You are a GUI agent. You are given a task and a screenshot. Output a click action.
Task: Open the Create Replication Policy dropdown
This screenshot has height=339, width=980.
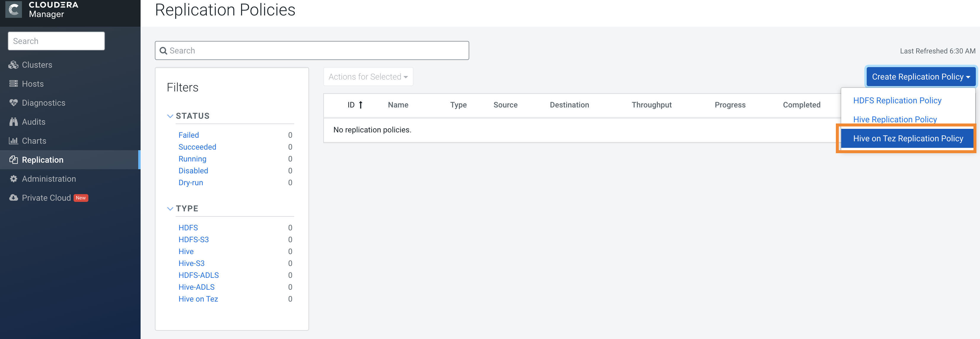920,77
